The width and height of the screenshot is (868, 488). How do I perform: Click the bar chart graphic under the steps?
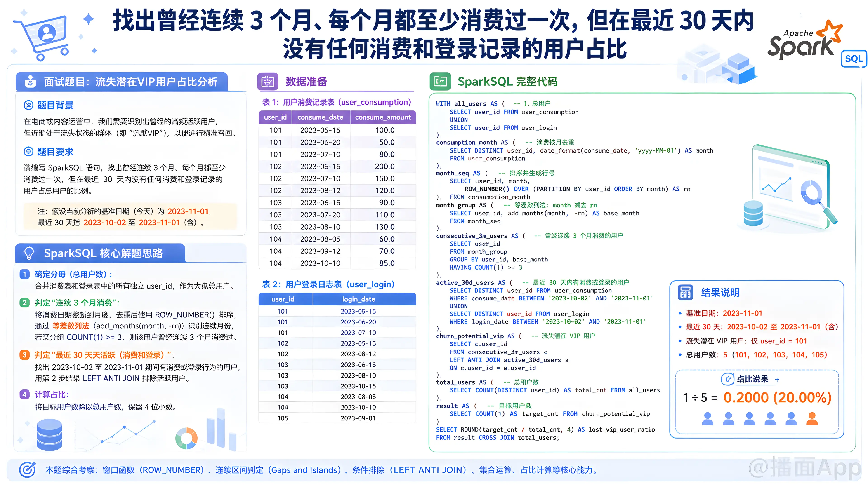(221, 429)
